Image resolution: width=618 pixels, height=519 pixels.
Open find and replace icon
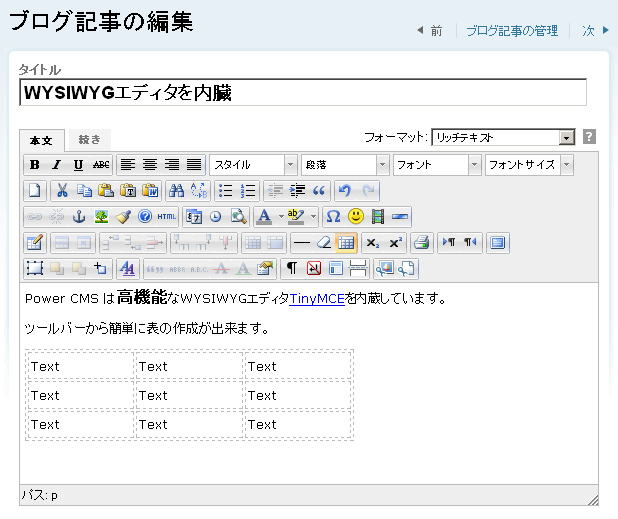199,191
